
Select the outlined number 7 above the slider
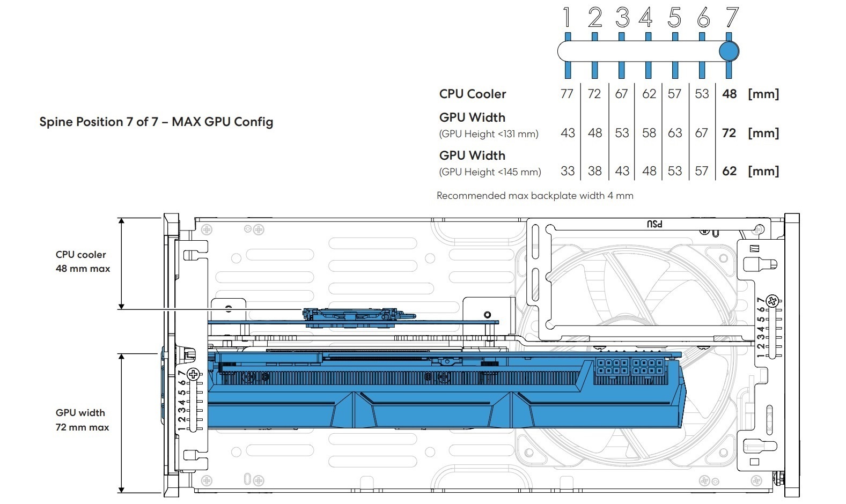coord(732,17)
